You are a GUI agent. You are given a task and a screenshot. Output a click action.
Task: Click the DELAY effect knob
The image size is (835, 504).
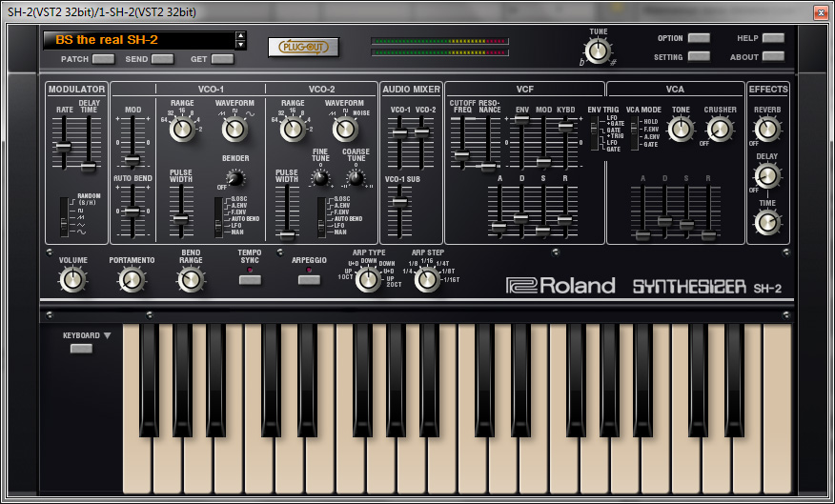[767, 175]
